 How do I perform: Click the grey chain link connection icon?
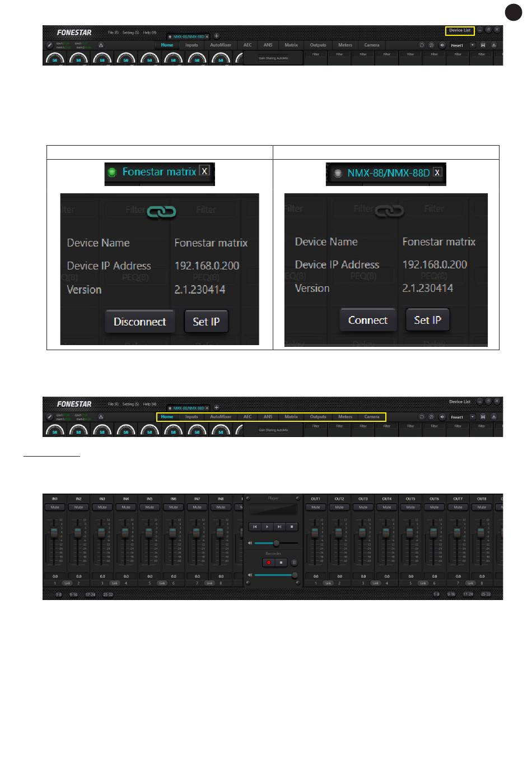click(389, 211)
